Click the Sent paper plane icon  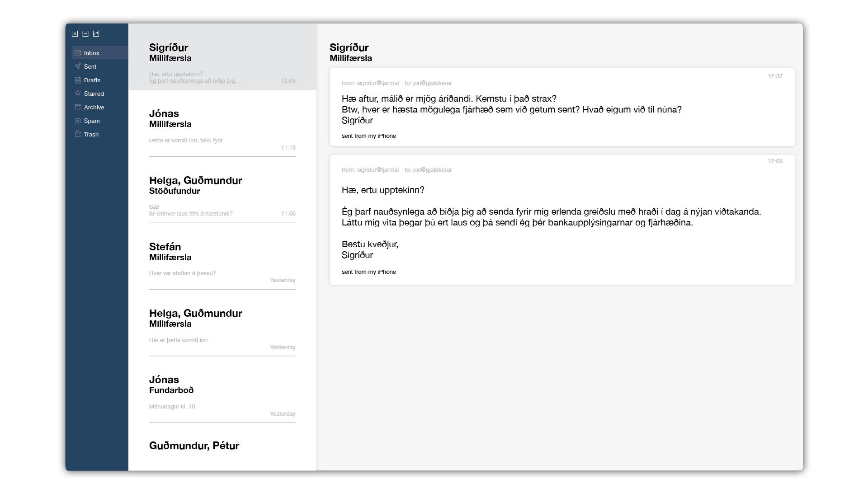[x=78, y=66]
